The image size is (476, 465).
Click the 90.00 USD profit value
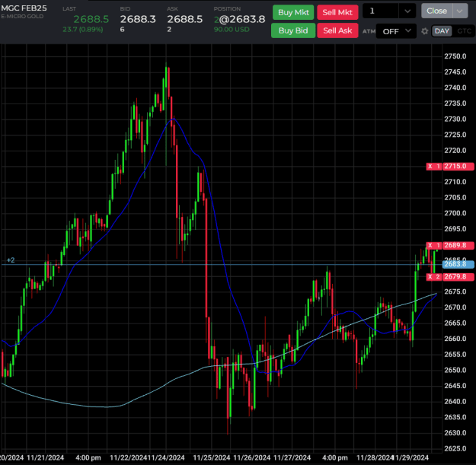tap(232, 30)
